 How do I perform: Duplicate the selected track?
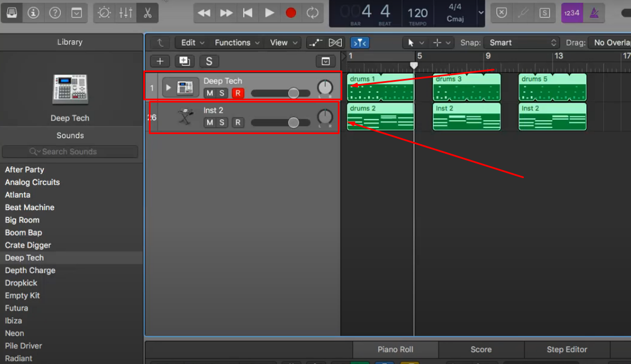(x=184, y=61)
